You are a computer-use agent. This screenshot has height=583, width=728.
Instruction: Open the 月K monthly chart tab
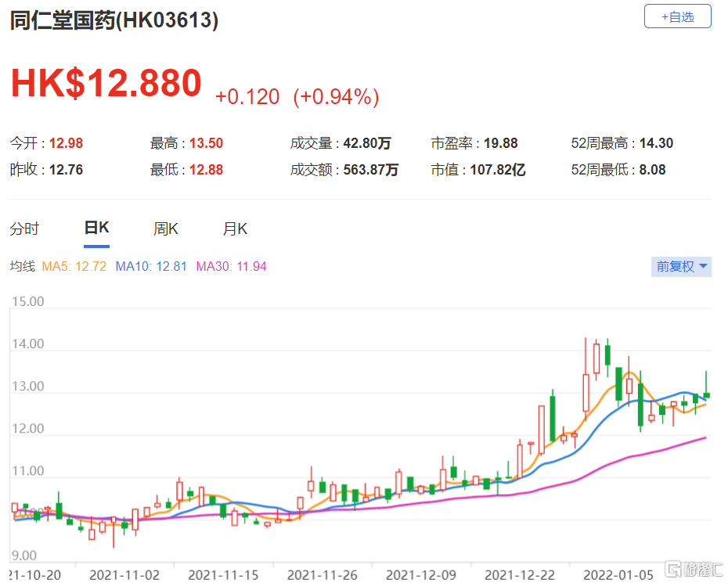[235, 229]
